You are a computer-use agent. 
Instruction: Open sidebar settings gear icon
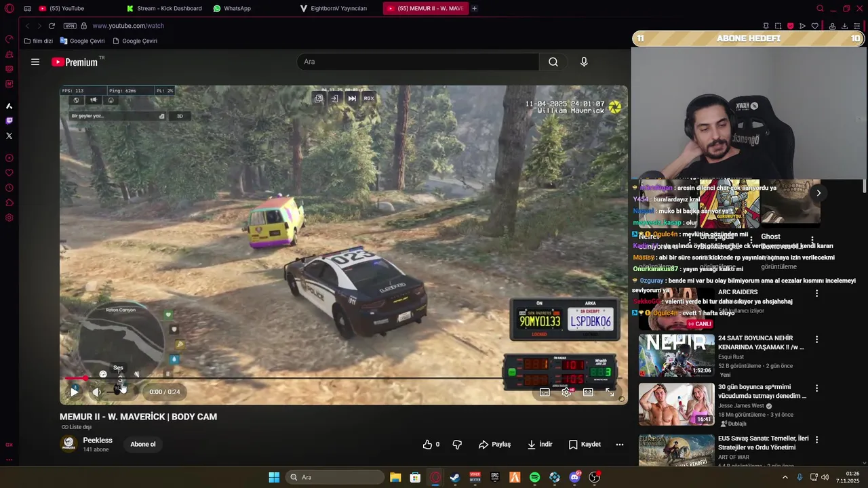coord(9,218)
